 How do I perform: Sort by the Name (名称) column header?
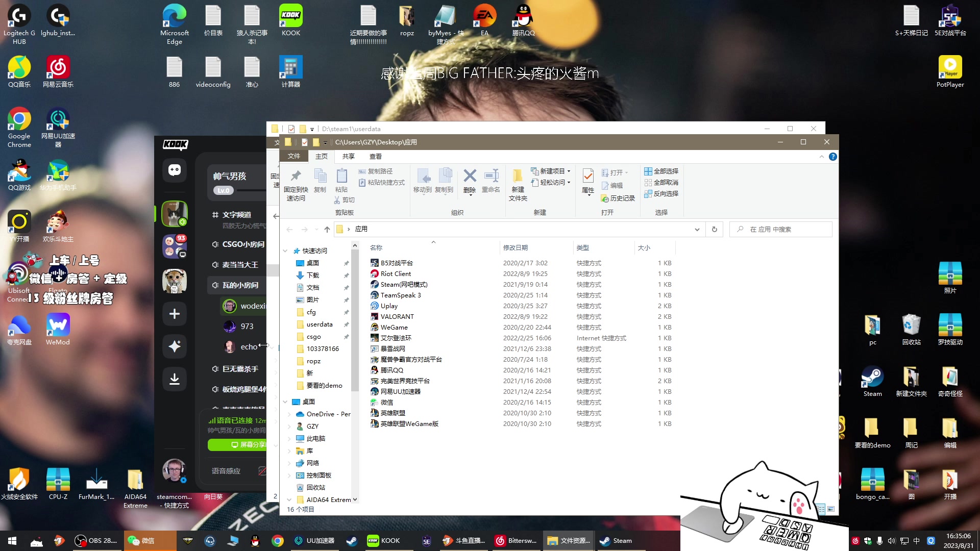pyautogui.click(x=433, y=248)
